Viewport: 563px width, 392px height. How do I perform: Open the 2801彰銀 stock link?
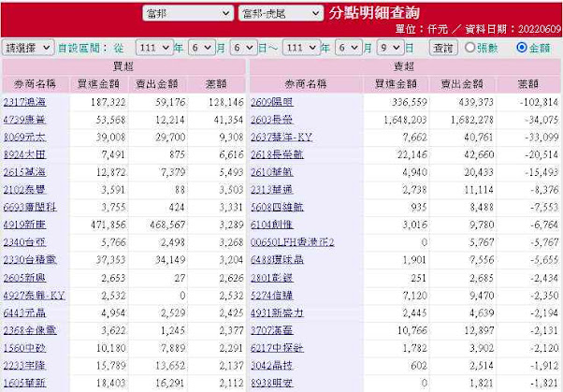pyautogui.click(x=272, y=278)
